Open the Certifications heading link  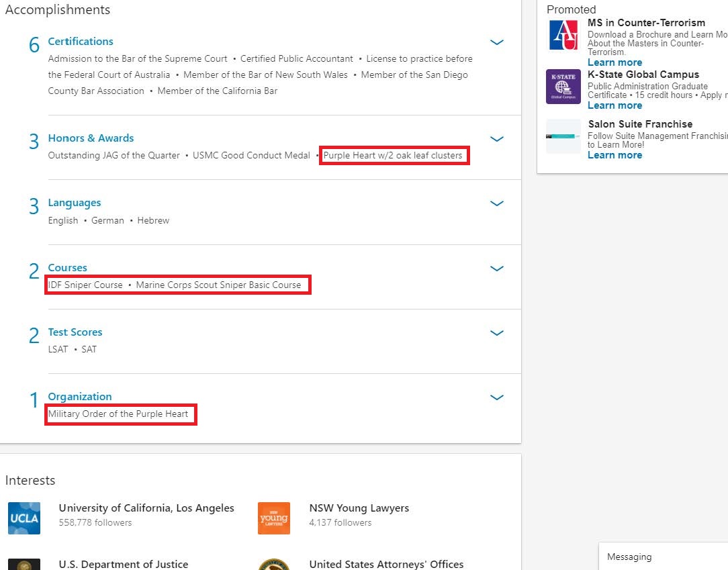pos(81,42)
